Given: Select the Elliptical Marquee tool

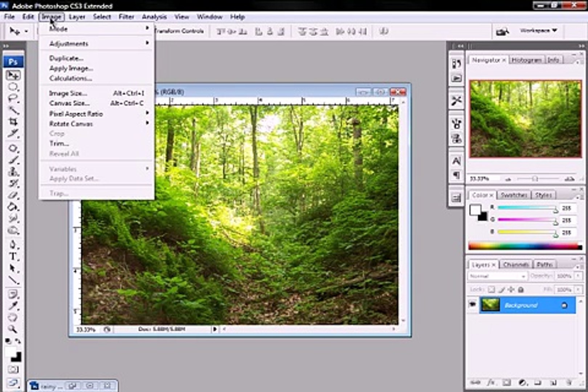Looking at the screenshot, I should click(x=13, y=87).
